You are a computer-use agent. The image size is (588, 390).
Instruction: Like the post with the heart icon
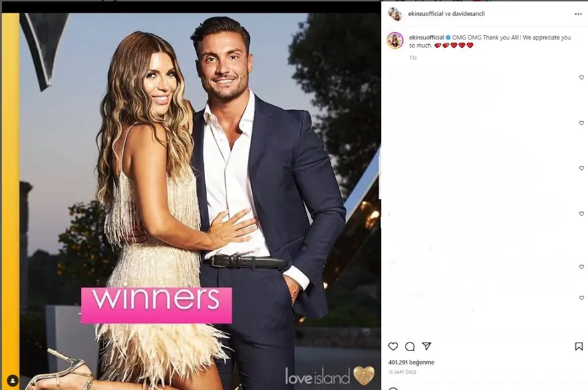[393, 346]
